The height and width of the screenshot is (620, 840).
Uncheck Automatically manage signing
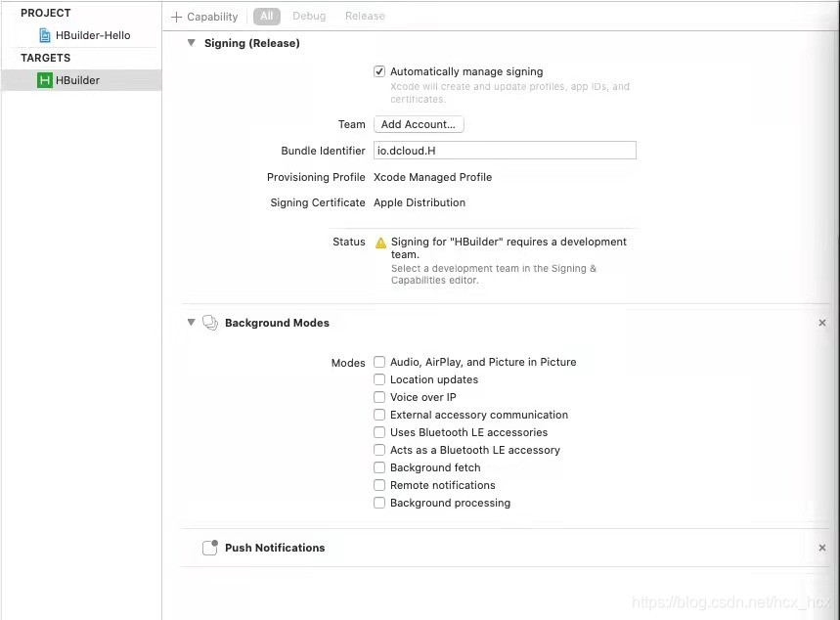[x=379, y=71]
